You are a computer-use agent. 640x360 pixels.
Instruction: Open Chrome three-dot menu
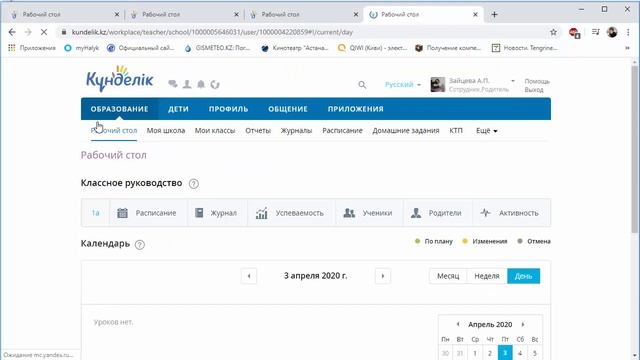(x=628, y=32)
